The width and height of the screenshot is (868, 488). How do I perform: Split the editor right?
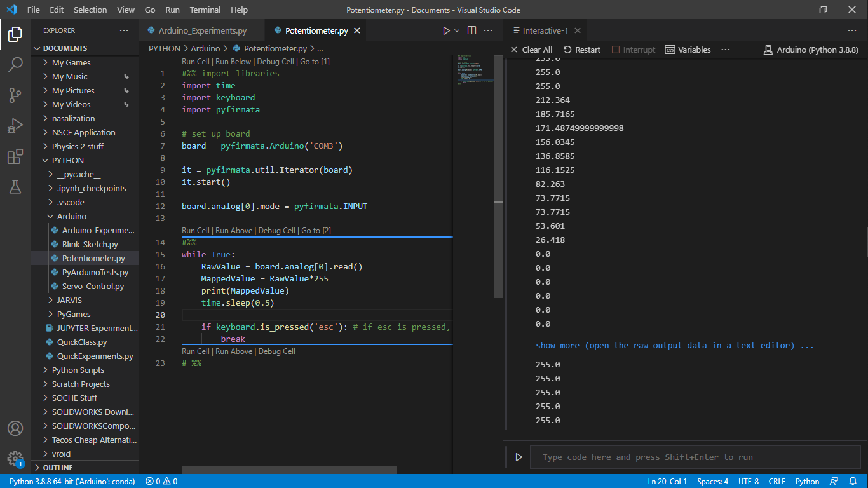[471, 30]
